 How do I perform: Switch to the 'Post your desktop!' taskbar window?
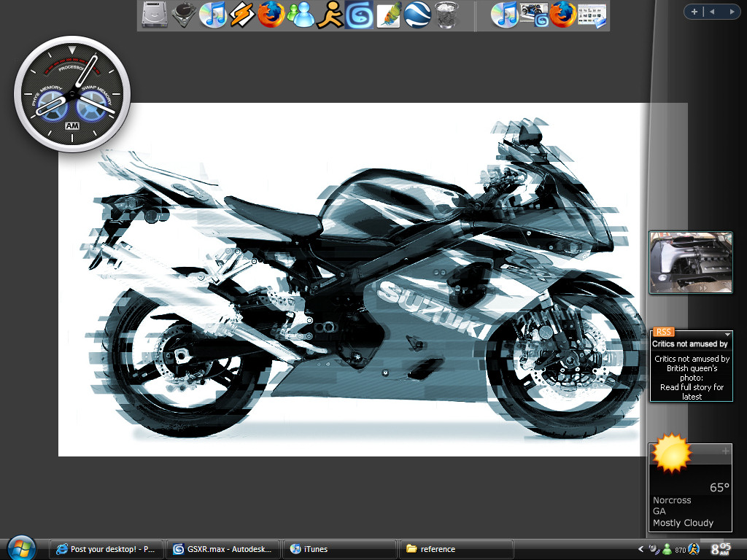click(107, 549)
